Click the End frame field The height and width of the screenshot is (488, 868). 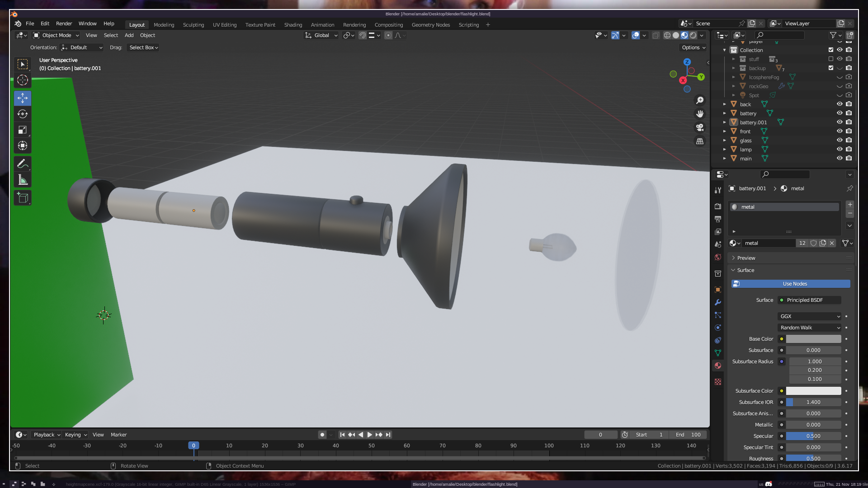[688, 435]
